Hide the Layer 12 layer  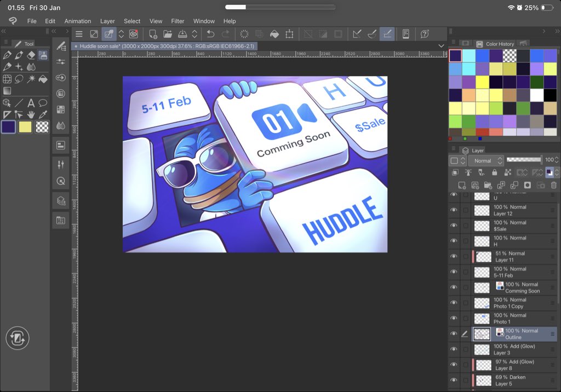pos(454,210)
